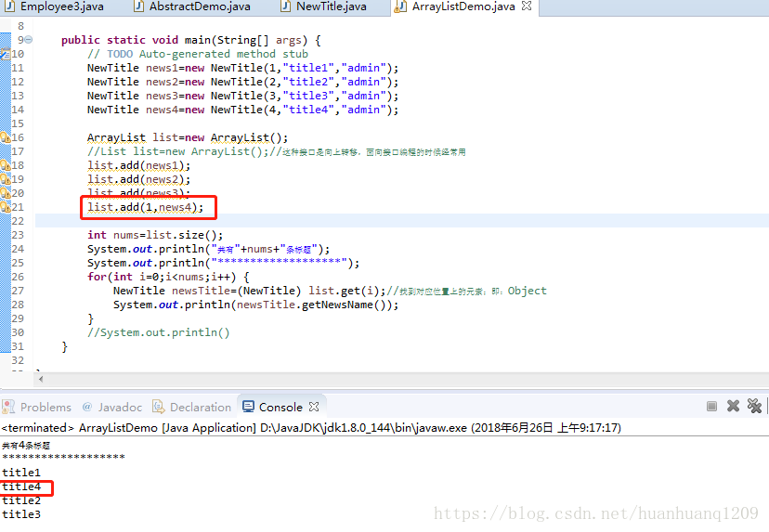
Task: Switch to the Employee3.java editor tab
Action: 54,6
